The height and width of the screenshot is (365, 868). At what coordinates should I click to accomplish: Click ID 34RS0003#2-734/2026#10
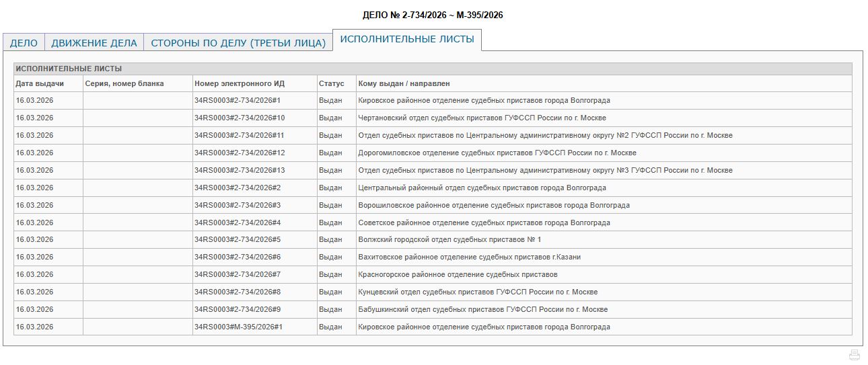(x=240, y=118)
